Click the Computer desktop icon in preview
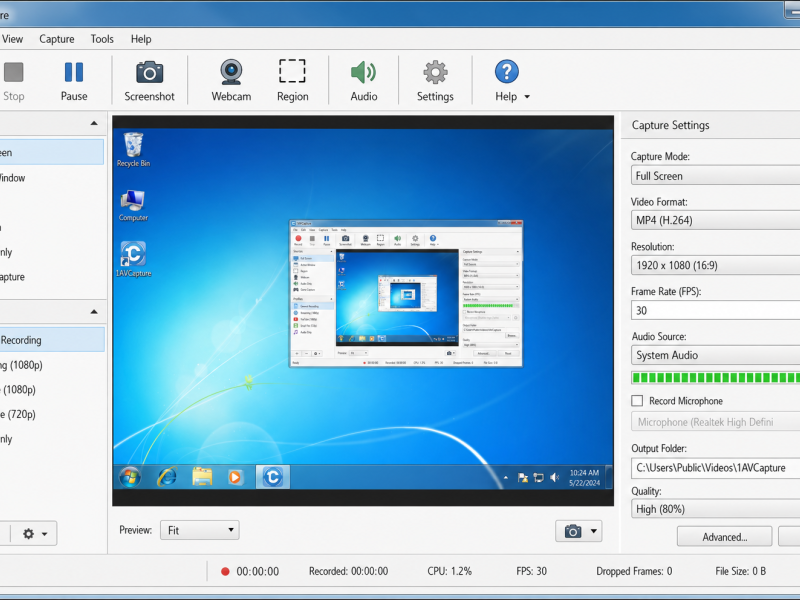This screenshot has height=600, width=800. (133, 205)
